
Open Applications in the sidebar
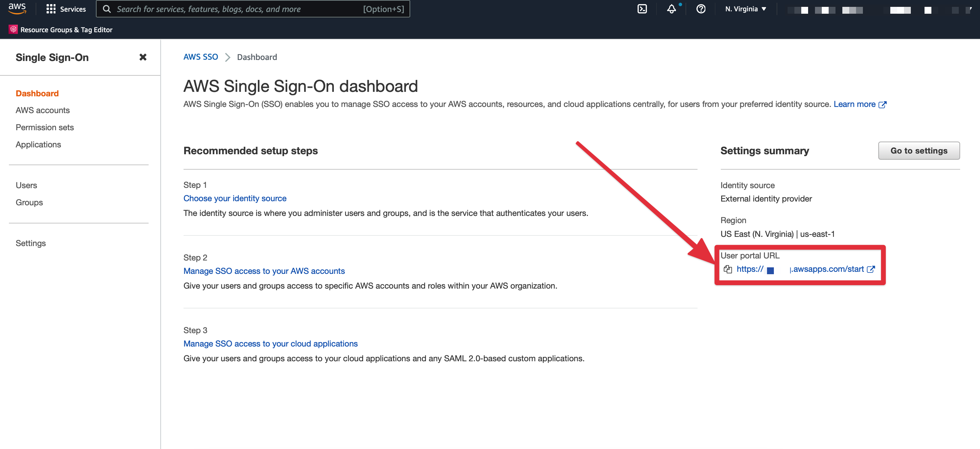point(38,145)
